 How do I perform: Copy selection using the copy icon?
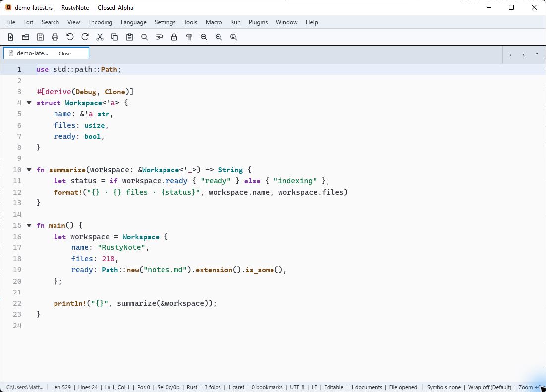pyautogui.click(x=114, y=37)
